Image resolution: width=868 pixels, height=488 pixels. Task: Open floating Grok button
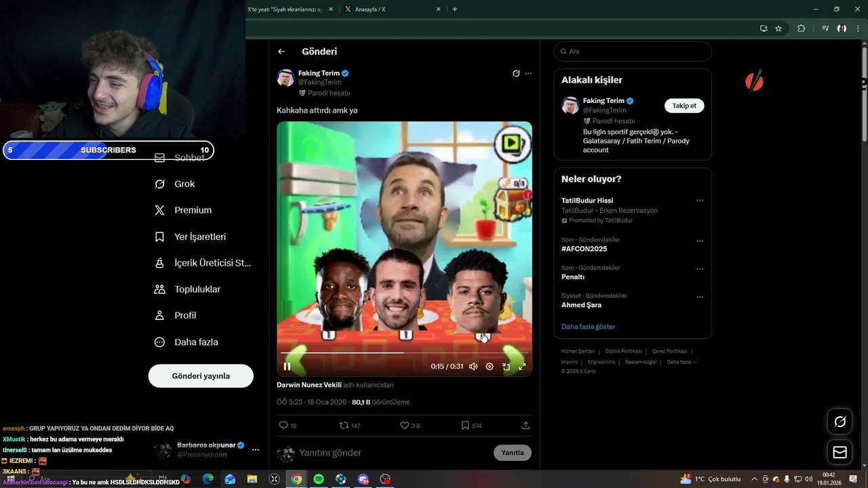tap(840, 422)
